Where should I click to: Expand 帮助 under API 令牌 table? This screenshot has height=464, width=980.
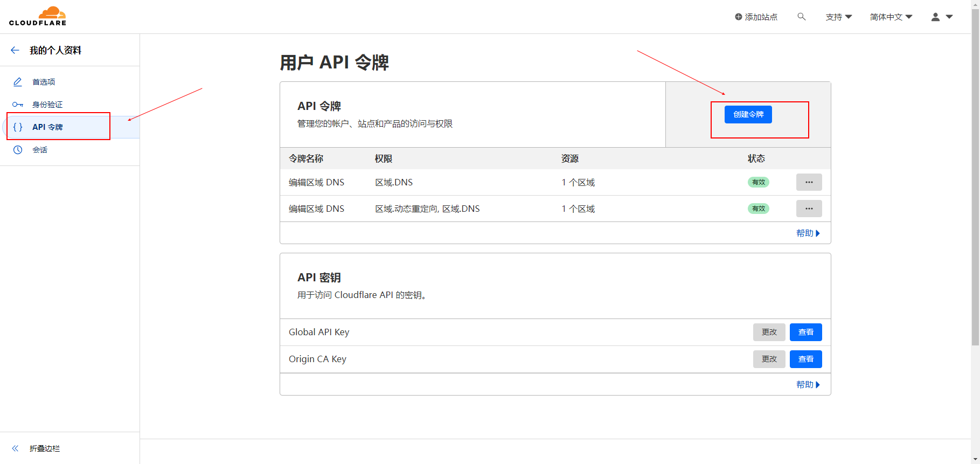coord(808,233)
